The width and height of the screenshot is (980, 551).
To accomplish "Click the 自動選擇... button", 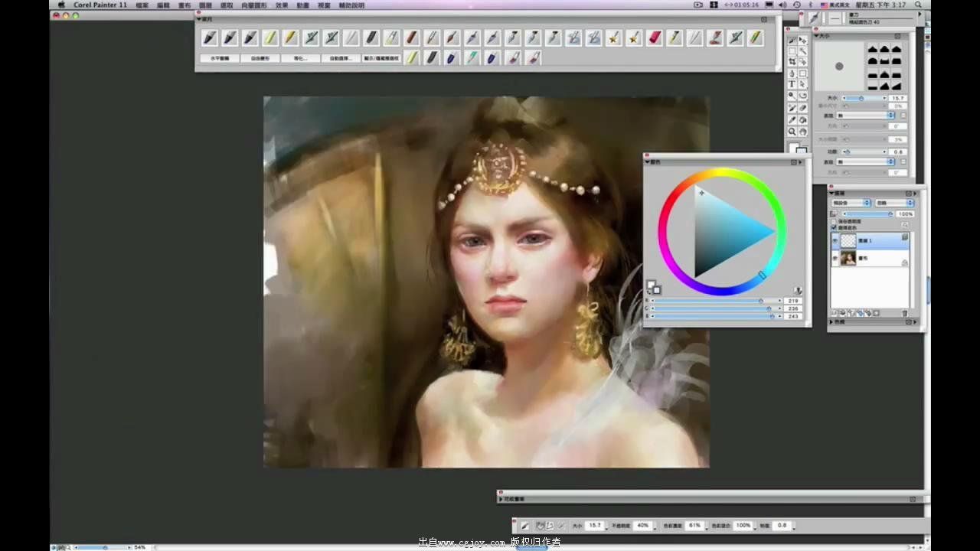I will coord(340,58).
